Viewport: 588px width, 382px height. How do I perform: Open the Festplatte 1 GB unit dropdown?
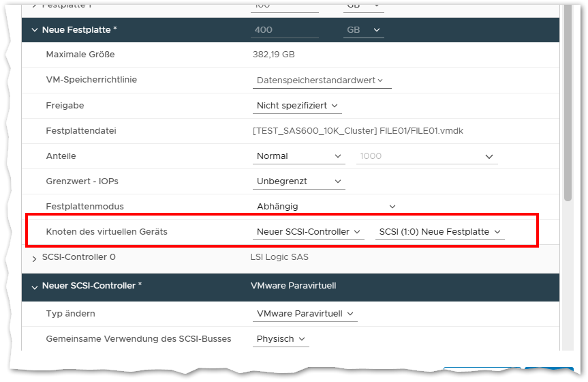click(x=363, y=5)
